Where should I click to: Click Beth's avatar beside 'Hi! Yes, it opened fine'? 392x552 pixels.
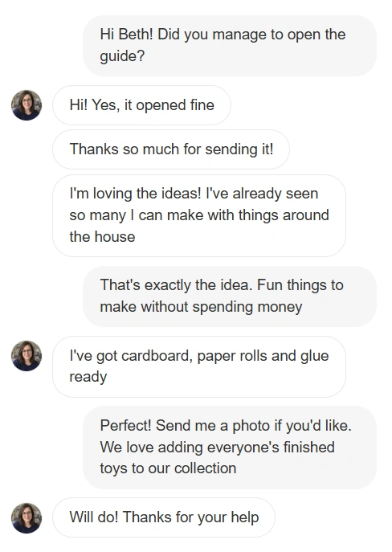pos(27,105)
